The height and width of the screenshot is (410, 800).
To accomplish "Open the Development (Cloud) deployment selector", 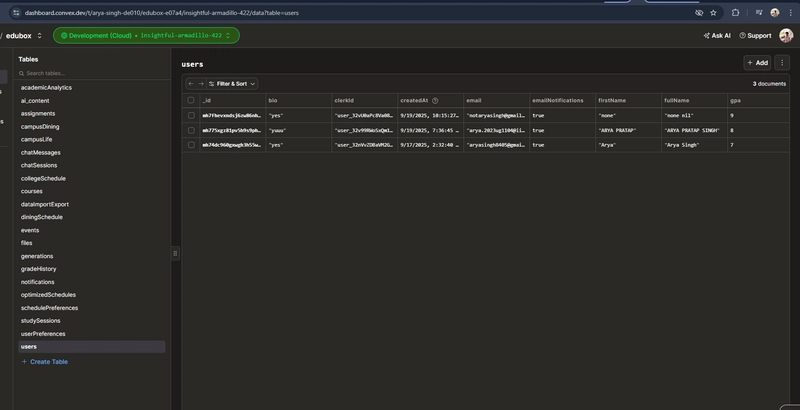I will [146, 36].
